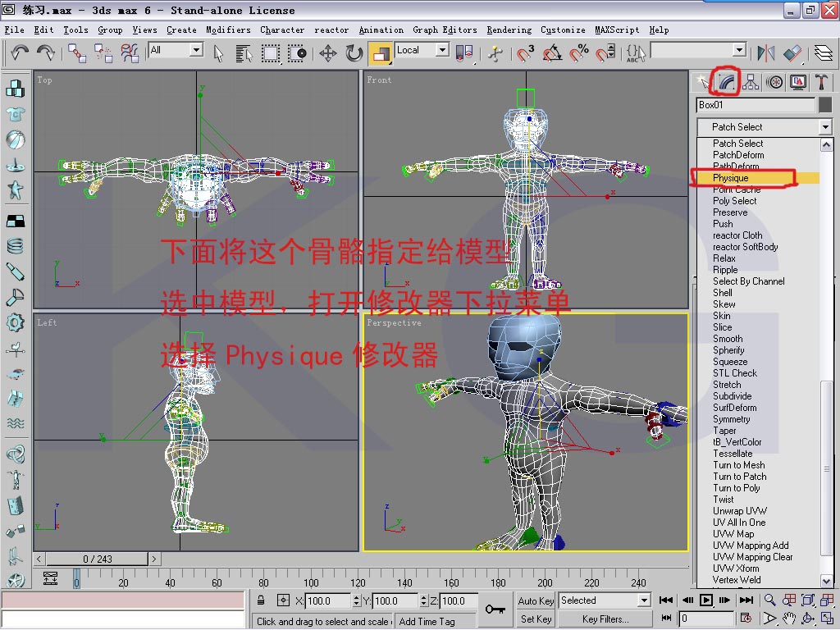Activate the Select Object arrow tool
Viewport: 840px width, 630px height.
tap(218, 53)
